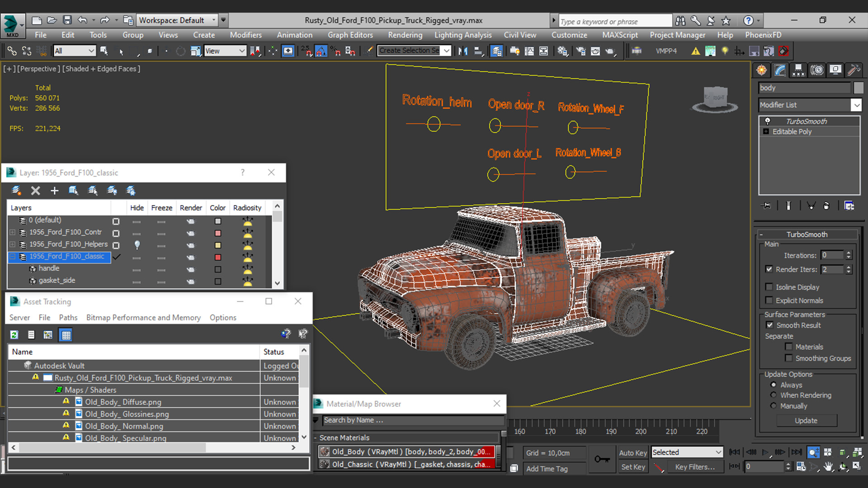
Task: Click the Set Key button
Action: coord(633,467)
